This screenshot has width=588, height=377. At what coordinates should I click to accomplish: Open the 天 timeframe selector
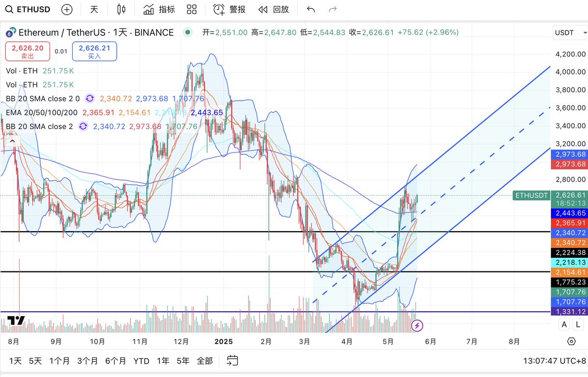[94, 9]
